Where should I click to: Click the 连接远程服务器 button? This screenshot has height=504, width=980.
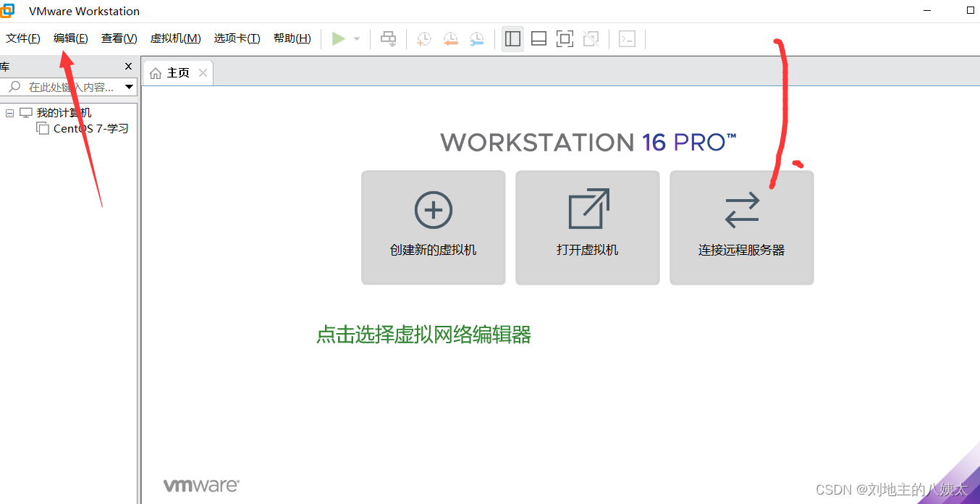(742, 227)
